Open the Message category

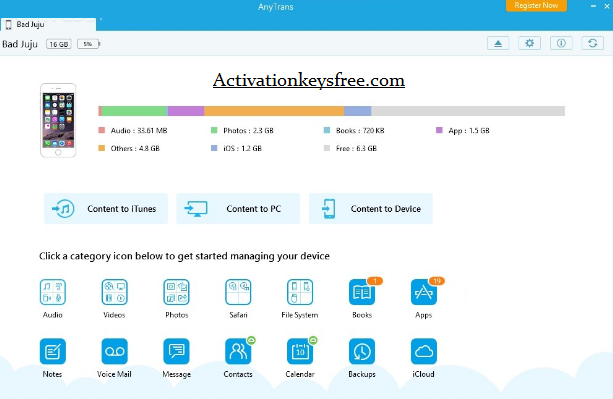pyautogui.click(x=176, y=351)
